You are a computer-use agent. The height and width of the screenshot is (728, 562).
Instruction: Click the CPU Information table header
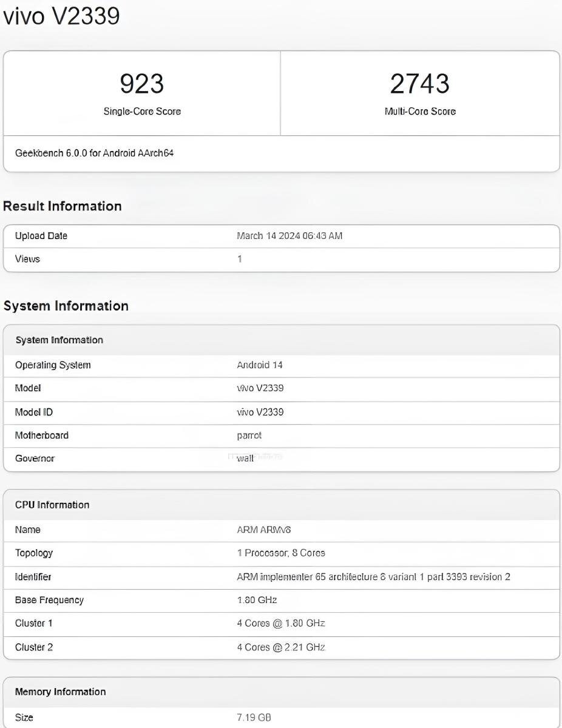[52, 505]
